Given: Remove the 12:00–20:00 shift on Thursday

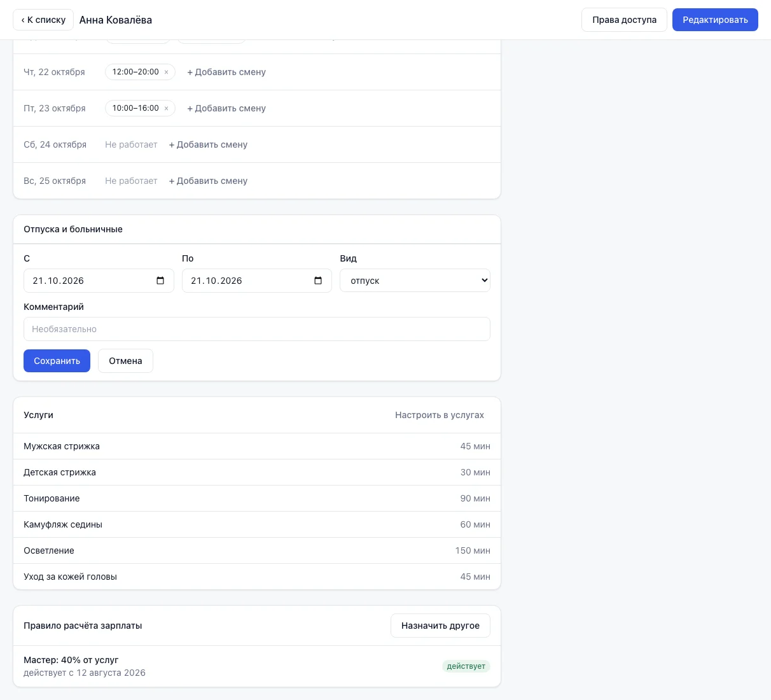Looking at the screenshot, I should coord(167,73).
